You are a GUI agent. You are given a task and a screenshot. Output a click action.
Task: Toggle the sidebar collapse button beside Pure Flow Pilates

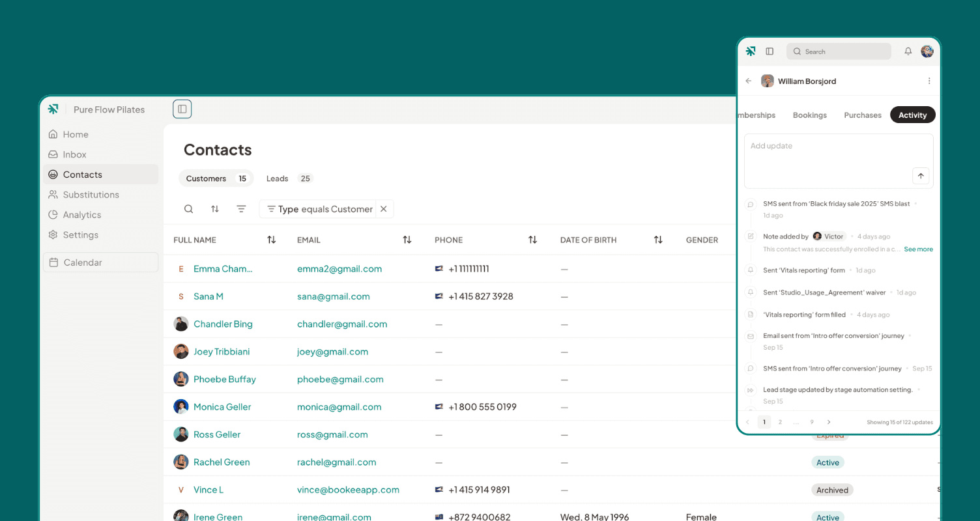tap(182, 109)
